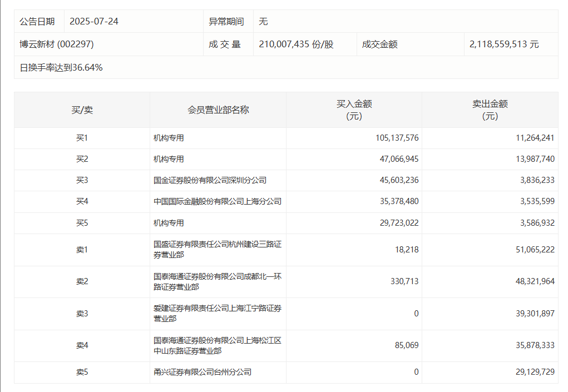Click the 日换手率达到36.64% text
This screenshot has height=392, width=568.
pos(61,67)
